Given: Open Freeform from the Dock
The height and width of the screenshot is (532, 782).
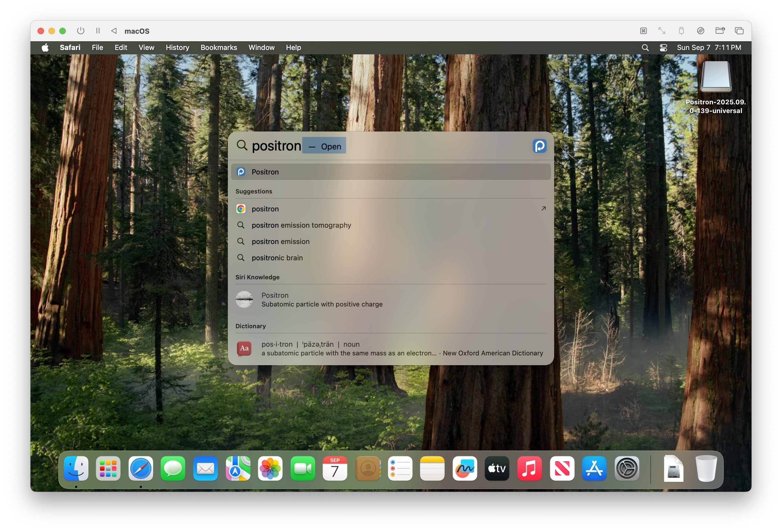Looking at the screenshot, I should pos(465,468).
